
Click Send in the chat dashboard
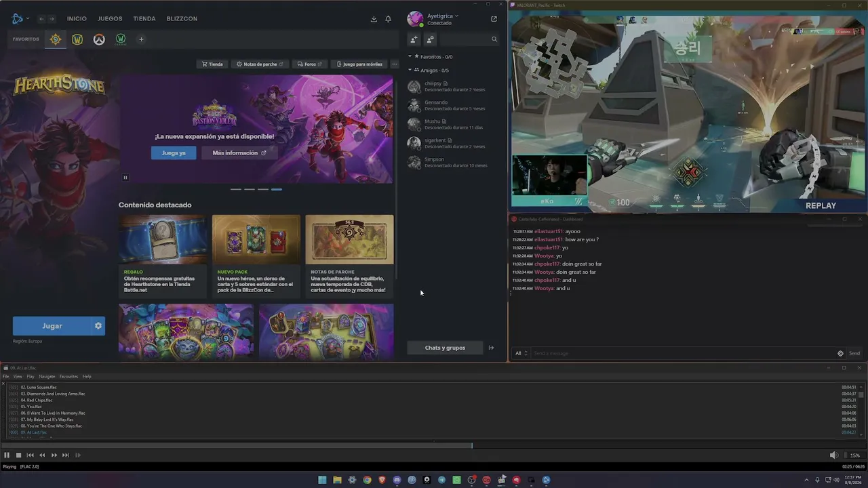(x=854, y=353)
